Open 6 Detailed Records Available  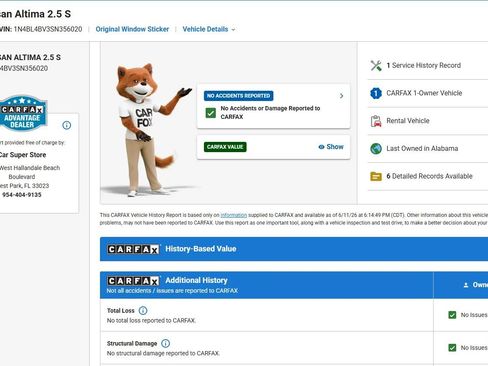[x=429, y=176]
